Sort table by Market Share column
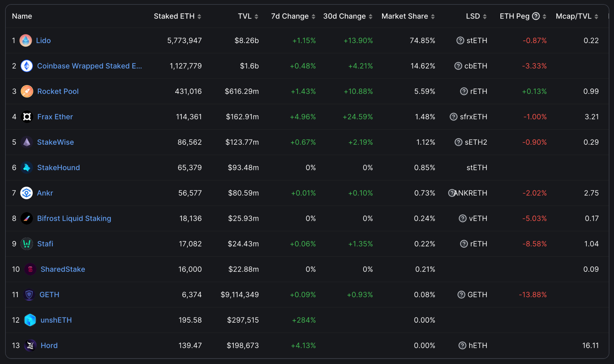The width and height of the screenshot is (614, 364). coord(433,16)
